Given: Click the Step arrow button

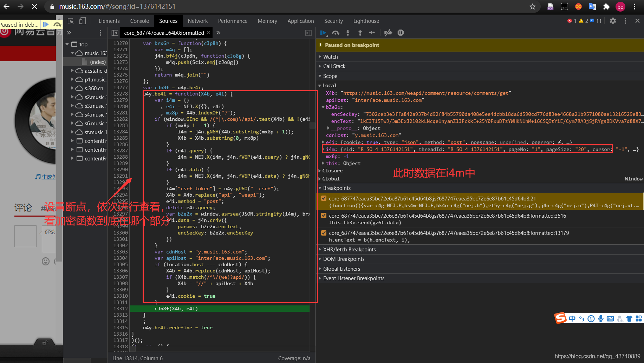Looking at the screenshot, I should (x=372, y=33).
